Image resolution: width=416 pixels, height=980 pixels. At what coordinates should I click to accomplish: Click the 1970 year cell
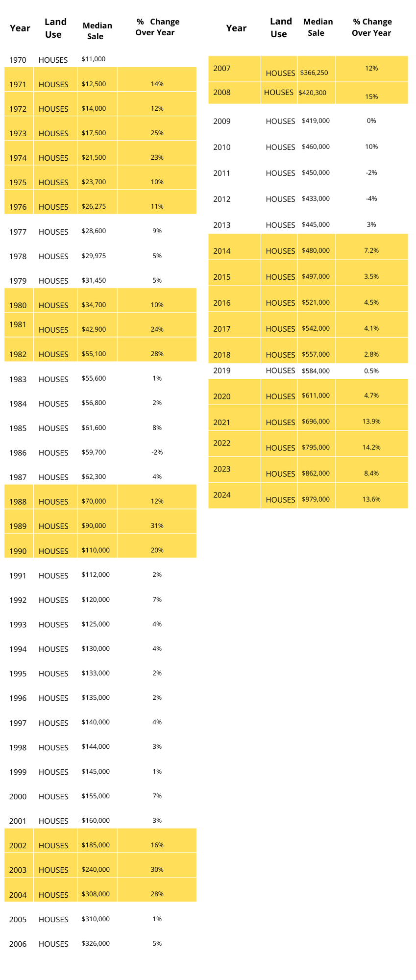(x=18, y=60)
